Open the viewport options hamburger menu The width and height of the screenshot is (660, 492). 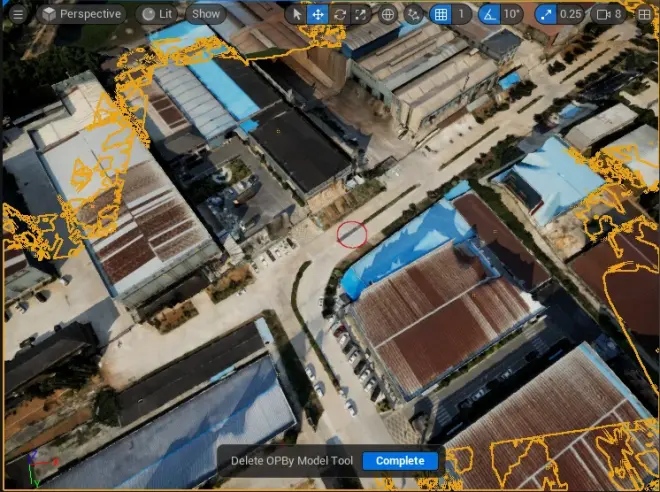18,14
